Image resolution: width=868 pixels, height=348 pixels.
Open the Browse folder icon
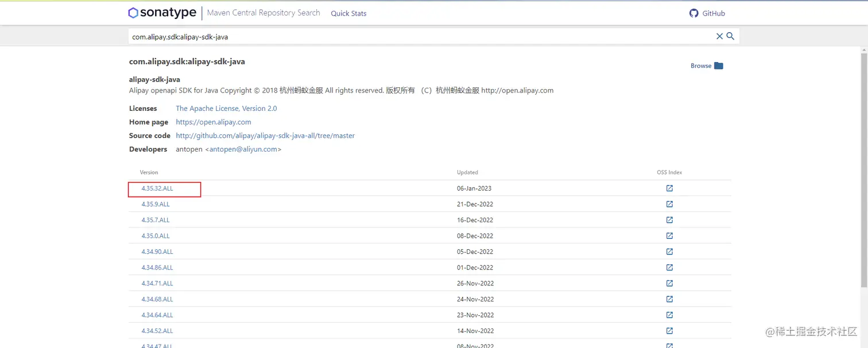719,65
